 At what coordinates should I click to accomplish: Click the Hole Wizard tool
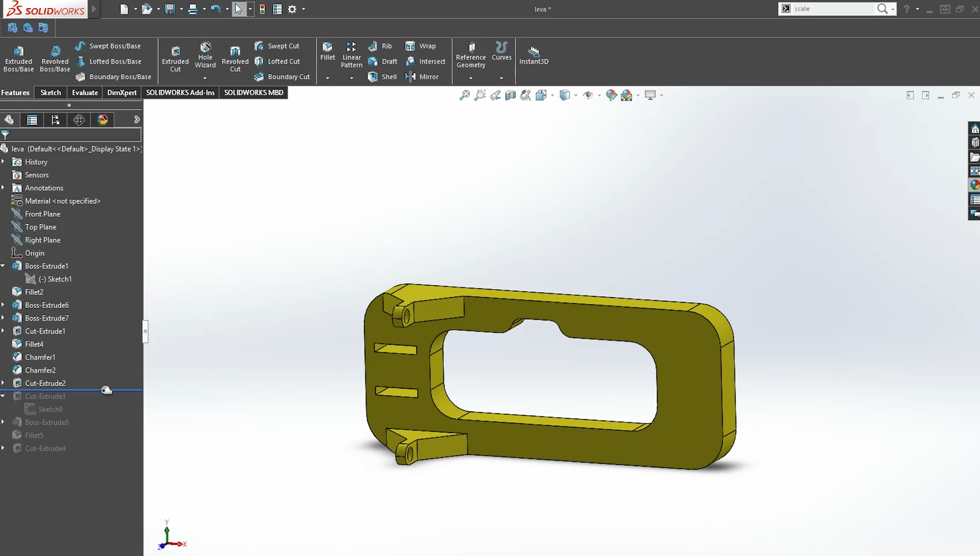click(205, 57)
